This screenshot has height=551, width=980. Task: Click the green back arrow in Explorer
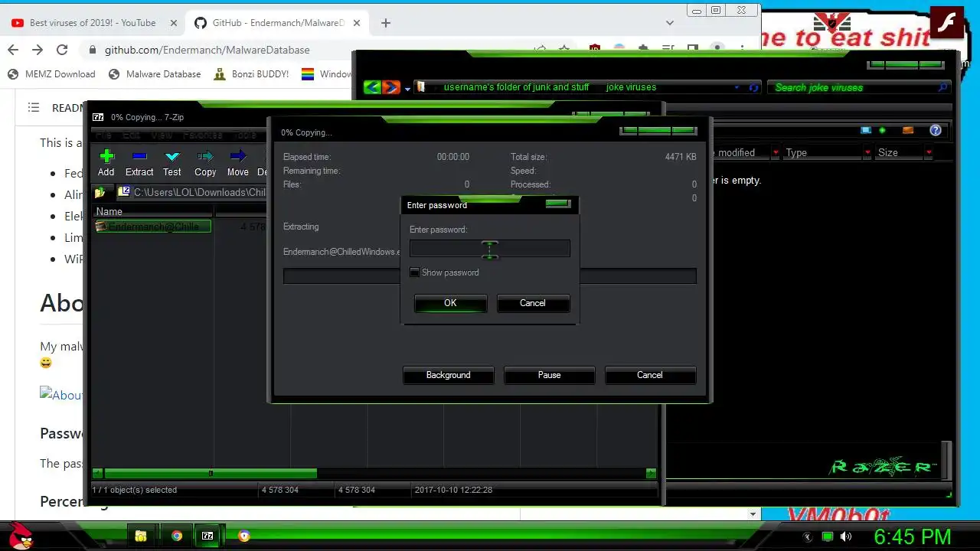point(373,87)
